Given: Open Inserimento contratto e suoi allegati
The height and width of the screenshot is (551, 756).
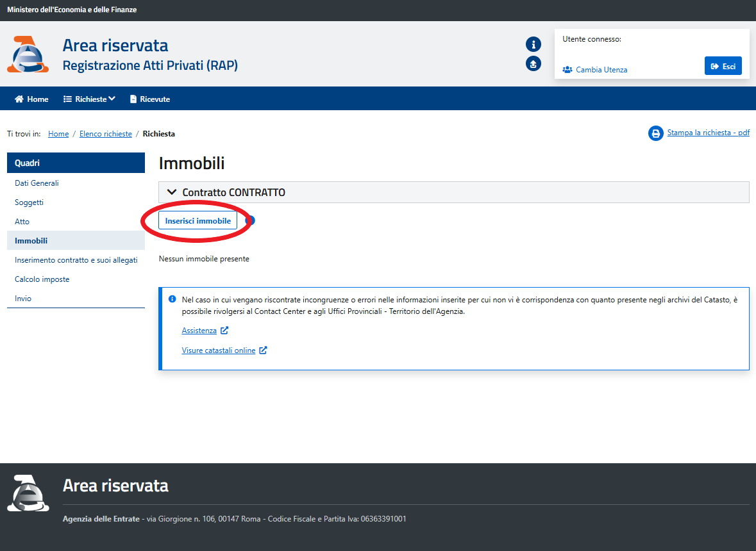Looking at the screenshot, I should tap(76, 260).
